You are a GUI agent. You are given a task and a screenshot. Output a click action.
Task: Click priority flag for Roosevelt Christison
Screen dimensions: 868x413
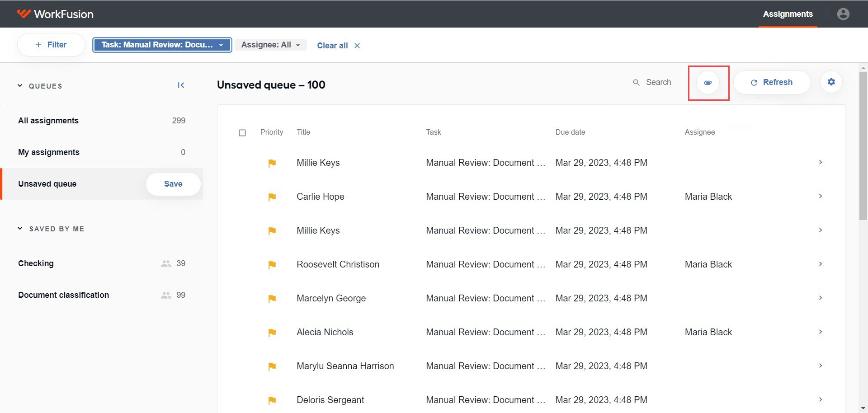click(272, 265)
